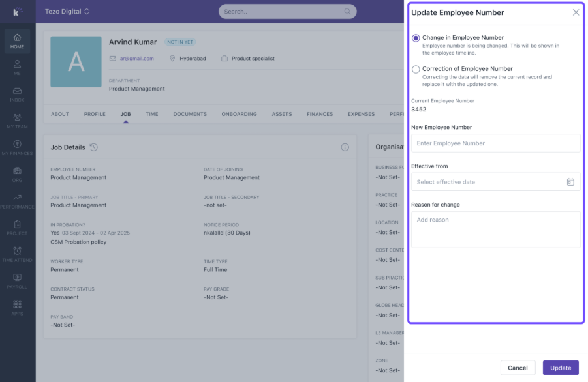The width and height of the screenshot is (588, 382).
Task: Click the Job Details history icon
Action: click(94, 147)
